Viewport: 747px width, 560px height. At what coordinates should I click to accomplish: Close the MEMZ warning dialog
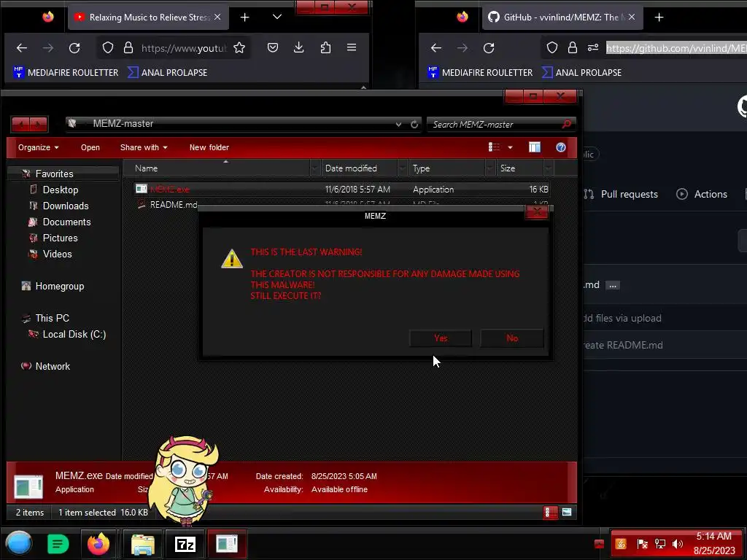537,212
